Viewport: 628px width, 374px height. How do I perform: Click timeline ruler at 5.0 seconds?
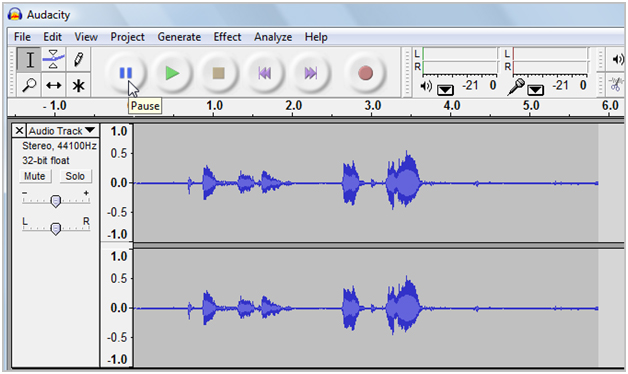[531, 106]
